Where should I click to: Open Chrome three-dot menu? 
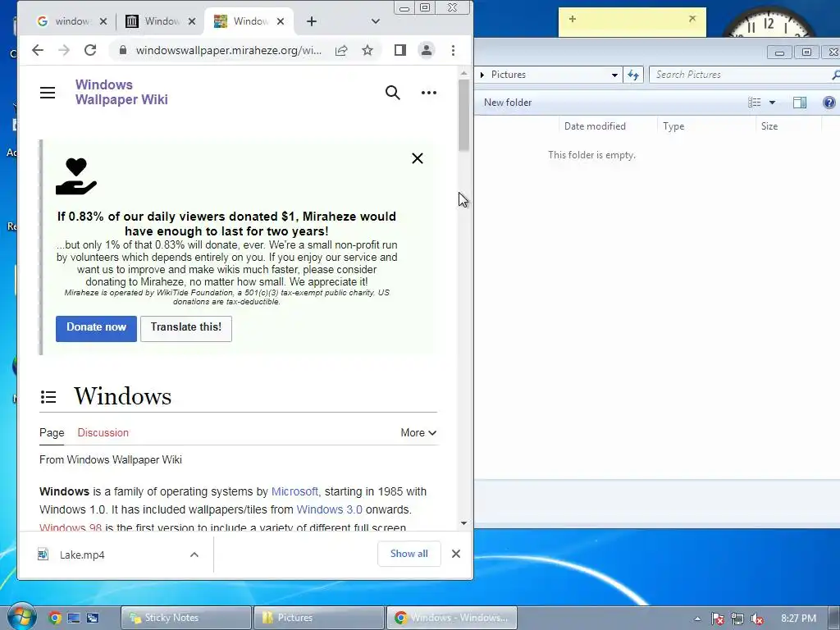pyautogui.click(x=453, y=50)
